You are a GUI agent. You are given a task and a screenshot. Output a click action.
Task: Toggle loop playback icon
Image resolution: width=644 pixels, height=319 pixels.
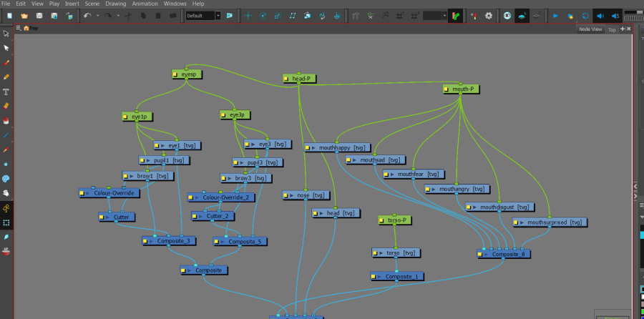[585, 16]
